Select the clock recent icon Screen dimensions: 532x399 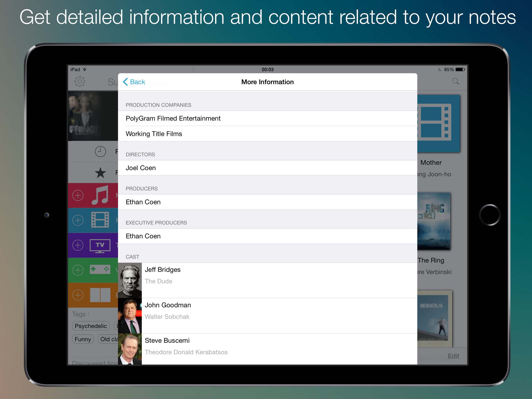(100, 151)
